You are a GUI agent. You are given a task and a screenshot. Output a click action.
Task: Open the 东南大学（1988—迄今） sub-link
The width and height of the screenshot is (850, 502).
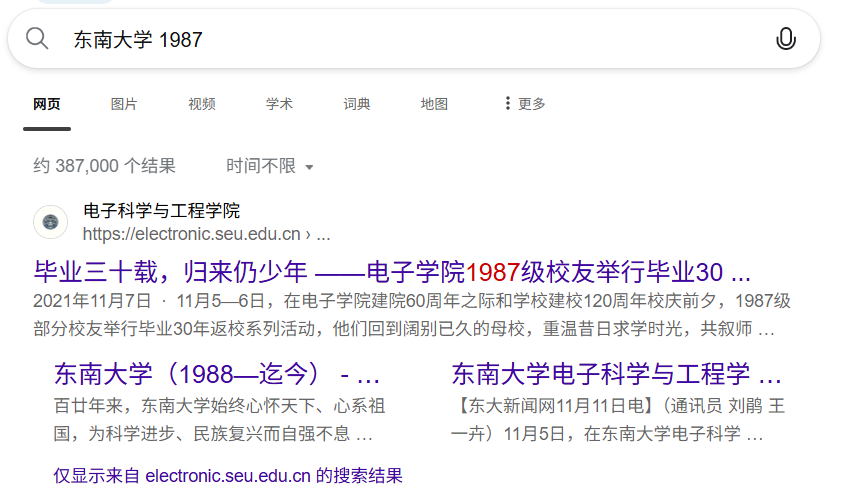coord(217,375)
